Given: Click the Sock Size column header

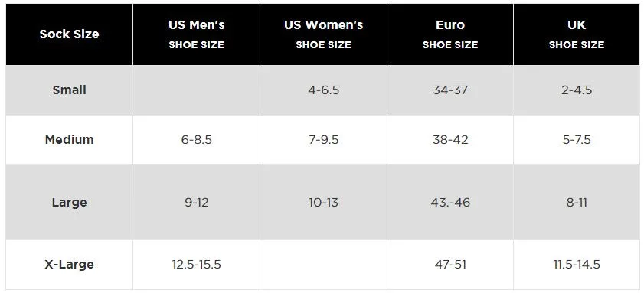Looking at the screenshot, I should pos(69,34).
